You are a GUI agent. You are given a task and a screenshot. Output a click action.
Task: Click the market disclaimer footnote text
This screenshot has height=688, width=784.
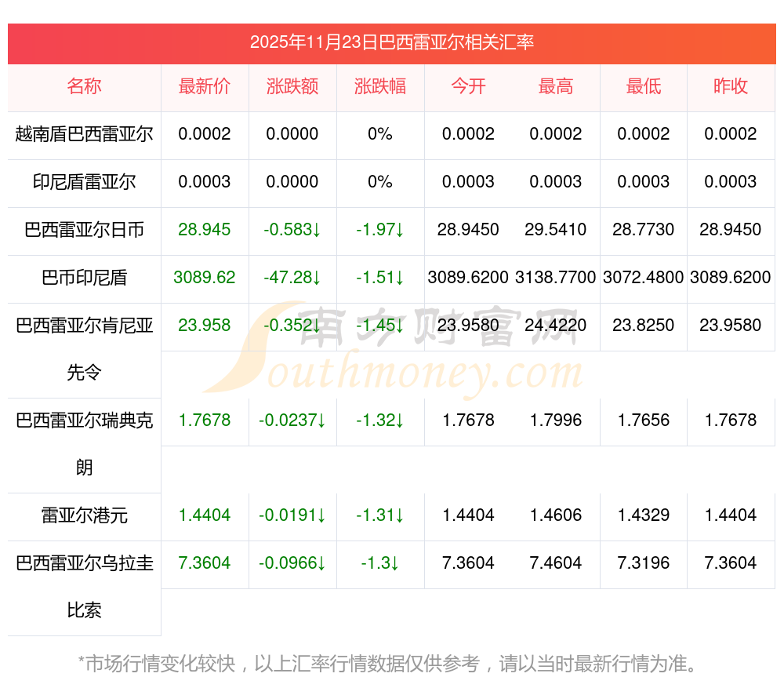pos(388,664)
